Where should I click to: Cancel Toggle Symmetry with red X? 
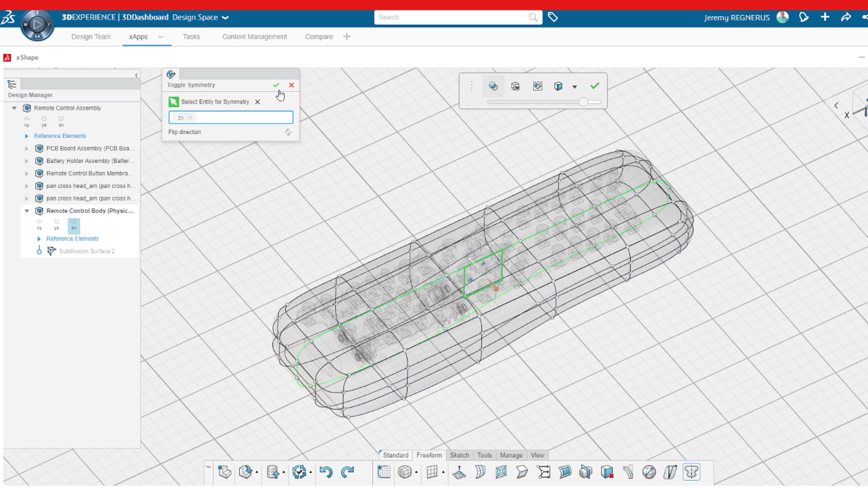point(292,85)
